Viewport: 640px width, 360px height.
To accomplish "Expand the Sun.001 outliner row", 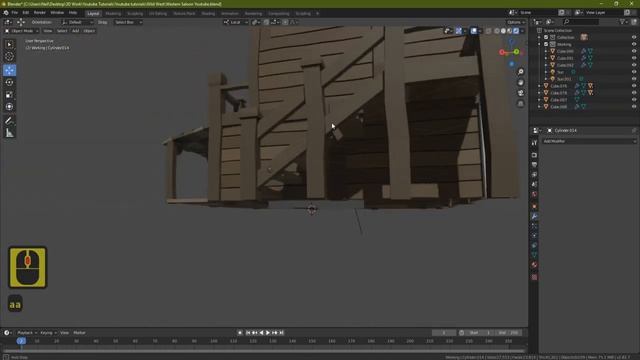I will tap(546, 79).
